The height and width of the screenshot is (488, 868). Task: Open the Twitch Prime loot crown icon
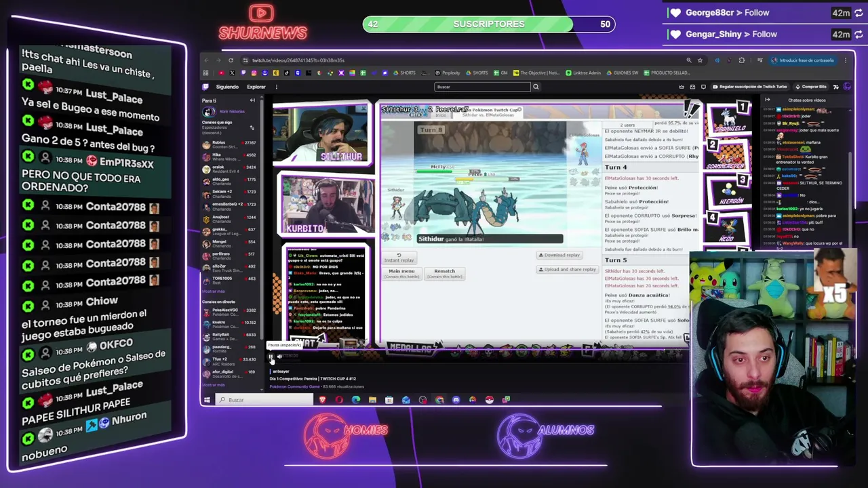[x=682, y=87]
